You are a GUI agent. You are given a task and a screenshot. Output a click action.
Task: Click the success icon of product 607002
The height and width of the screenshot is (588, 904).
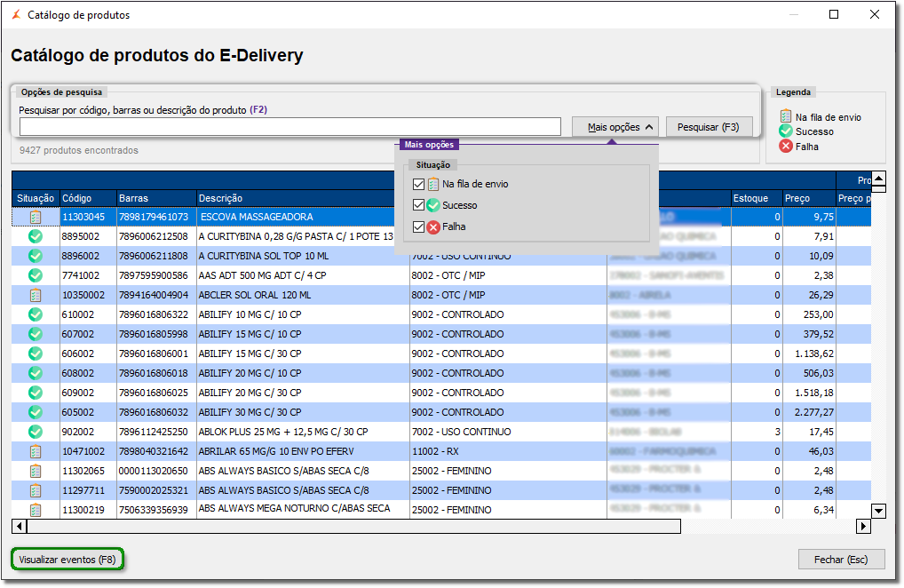point(36,334)
